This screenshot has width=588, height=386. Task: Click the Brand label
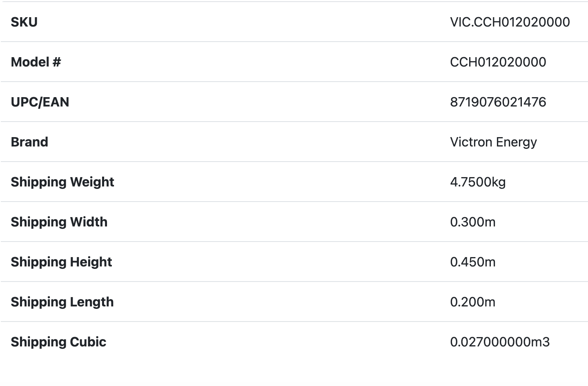click(29, 142)
